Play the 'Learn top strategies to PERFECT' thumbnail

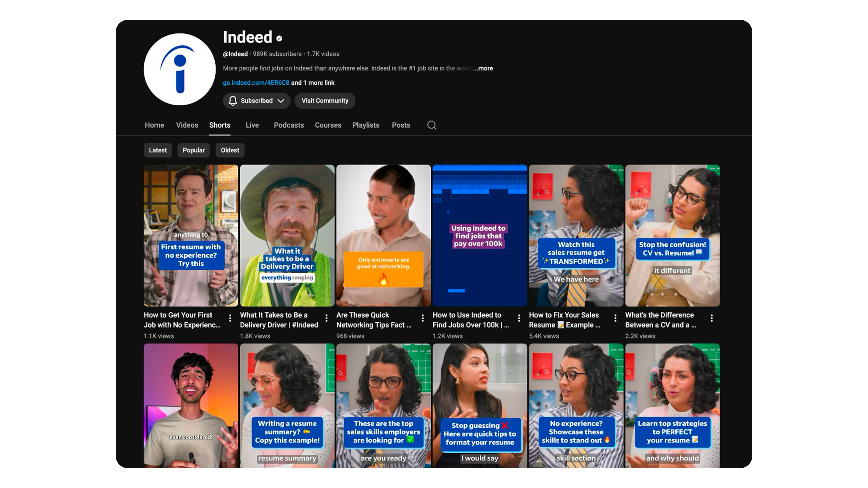pyautogui.click(x=673, y=405)
